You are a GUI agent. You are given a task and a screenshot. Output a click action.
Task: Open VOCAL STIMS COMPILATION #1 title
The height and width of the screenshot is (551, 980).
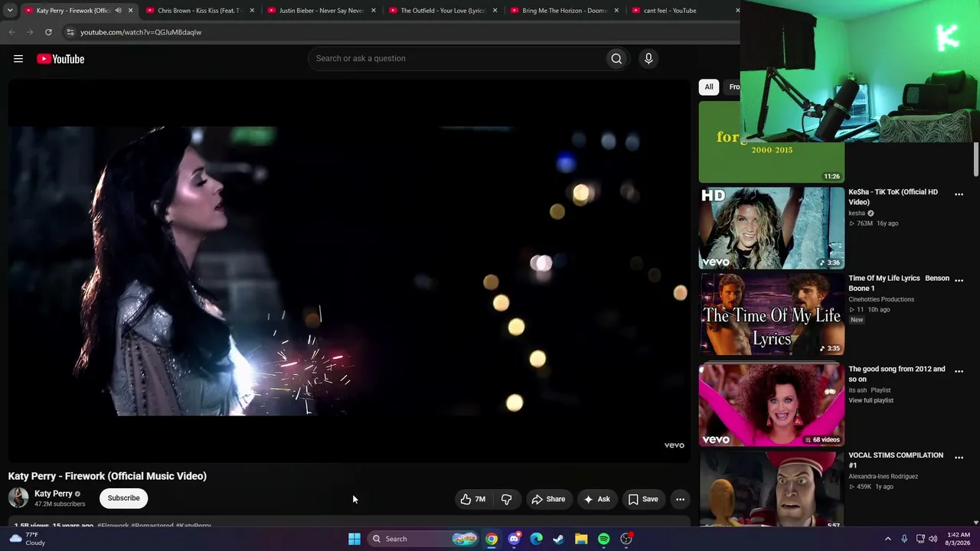click(896, 460)
